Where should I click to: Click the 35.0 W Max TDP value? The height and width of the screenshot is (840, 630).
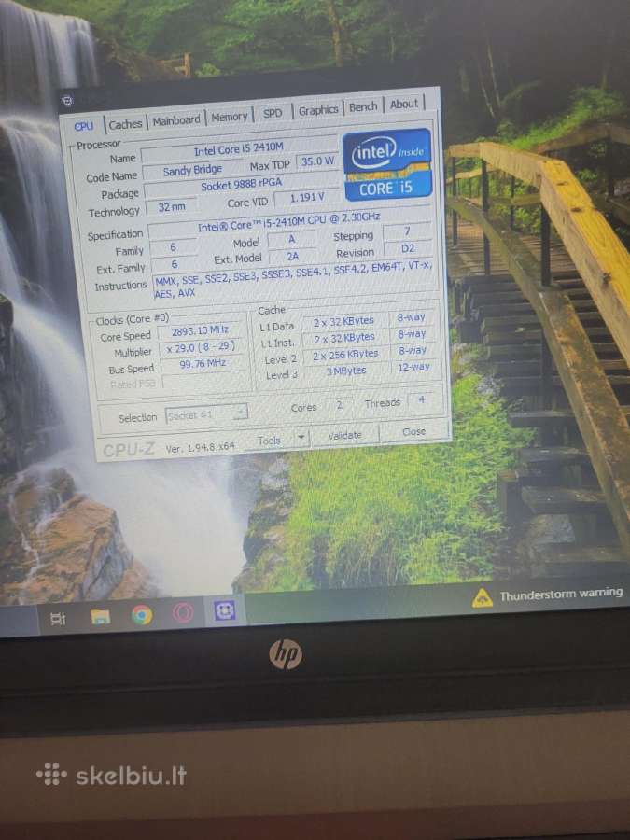[317, 161]
